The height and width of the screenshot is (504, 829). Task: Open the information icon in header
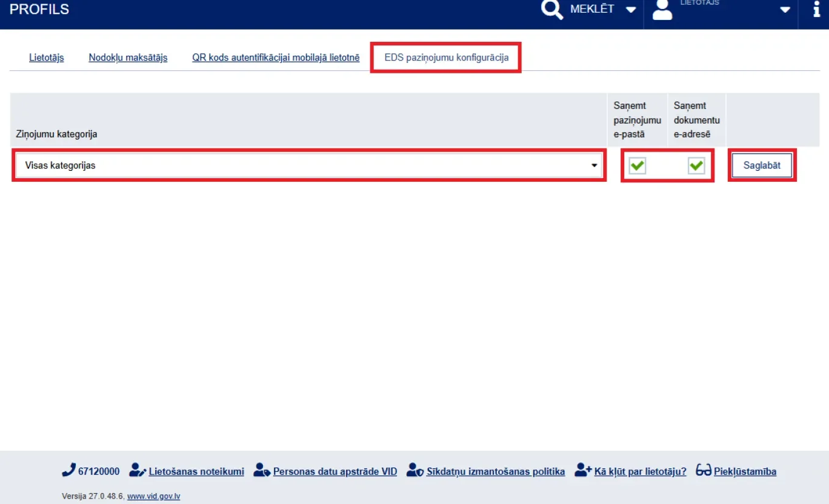(816, 10)
